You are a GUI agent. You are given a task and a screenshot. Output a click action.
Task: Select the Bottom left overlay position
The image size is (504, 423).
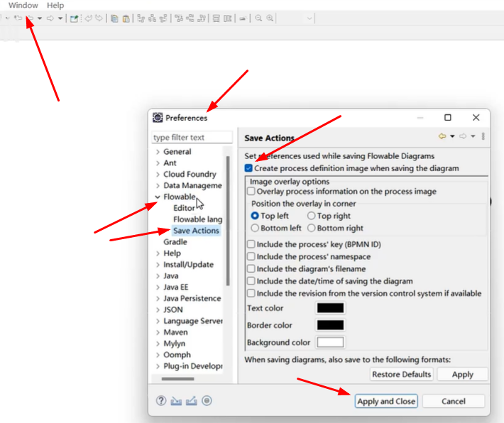click(255, 228)
